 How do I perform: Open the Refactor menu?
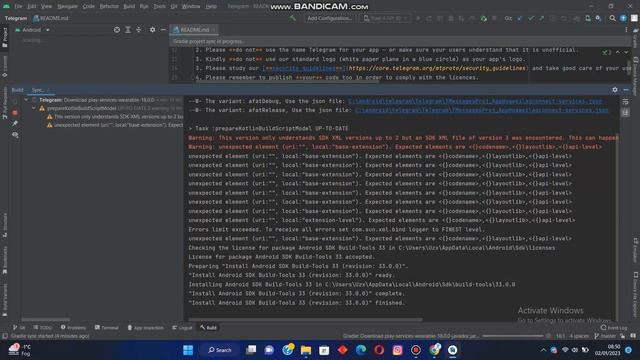pos(109,7)
